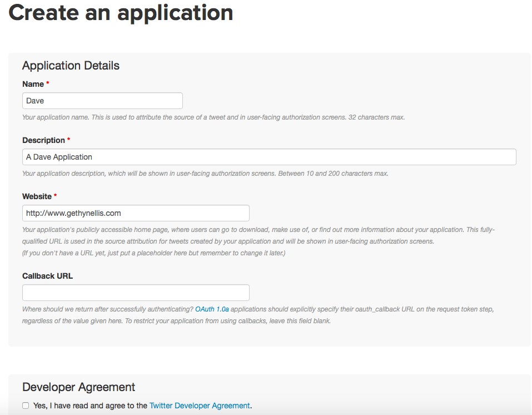Focus the empty Callback URL field
This screenshot has width=532, height=415.
tap(136, 293)
